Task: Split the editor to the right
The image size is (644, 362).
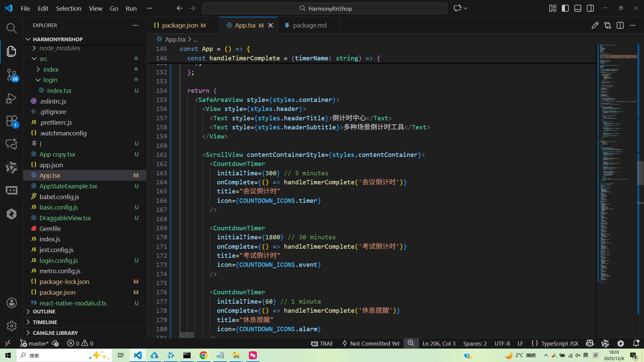Action: pos(620,25)
